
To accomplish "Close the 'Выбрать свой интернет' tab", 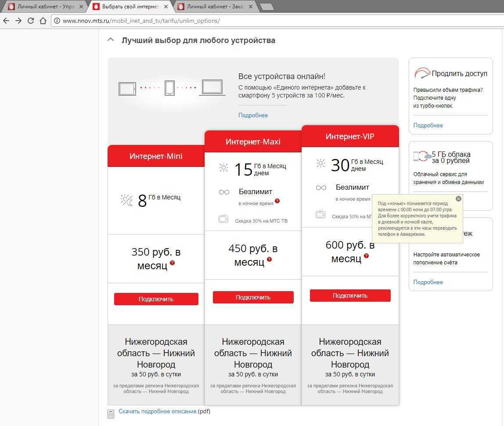I will pyautogui.click(x=166, y=7).
